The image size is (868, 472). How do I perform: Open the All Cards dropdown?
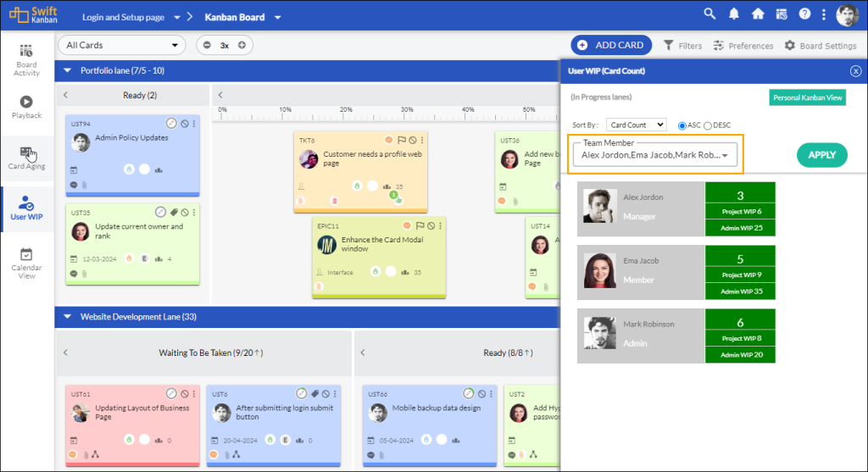coord(122,45)
